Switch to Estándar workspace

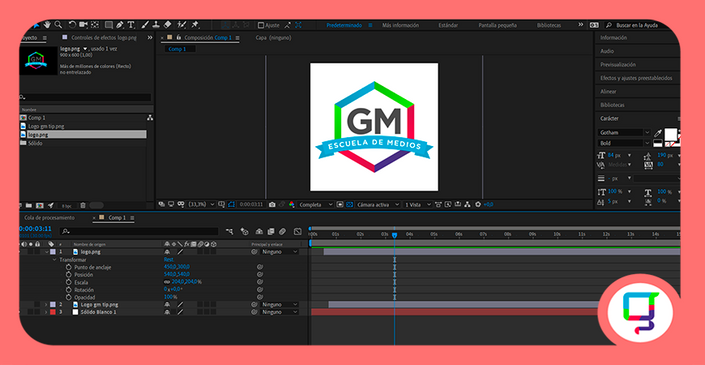[x=448, y=25]
